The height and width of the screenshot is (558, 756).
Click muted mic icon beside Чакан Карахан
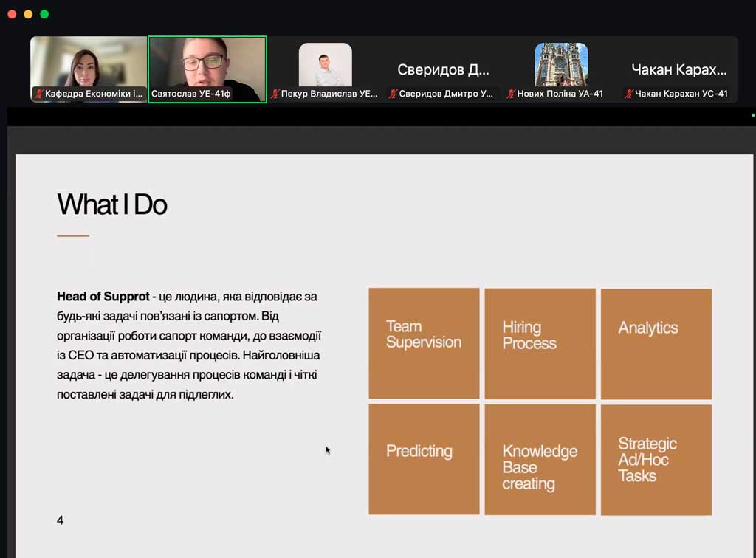pyautogui.click(x=629, y=94)
